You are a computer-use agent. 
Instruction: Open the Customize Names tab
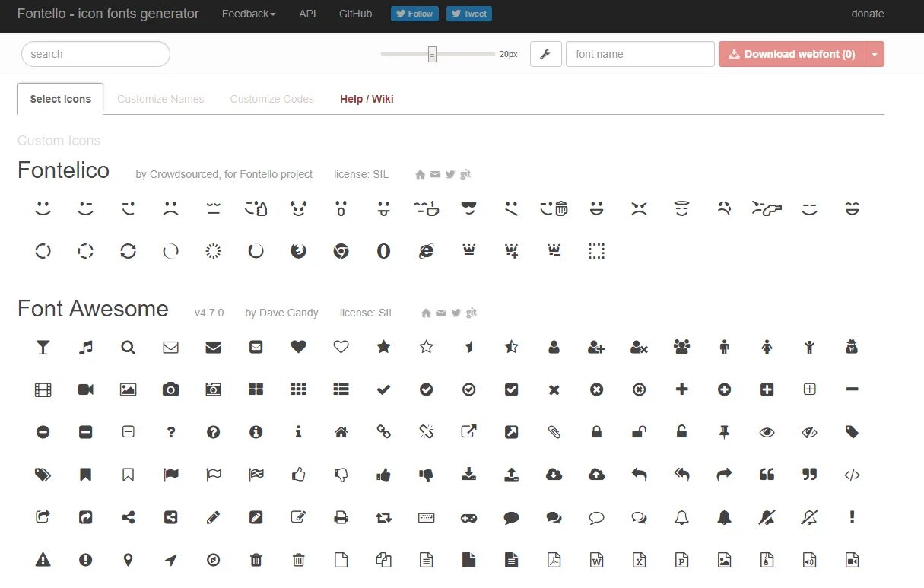point(160,99)
